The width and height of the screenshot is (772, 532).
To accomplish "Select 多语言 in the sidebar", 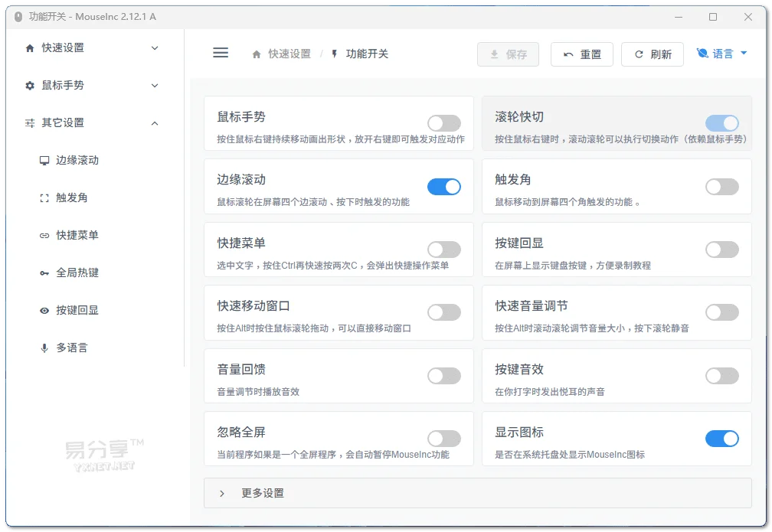I will [72, 348].
